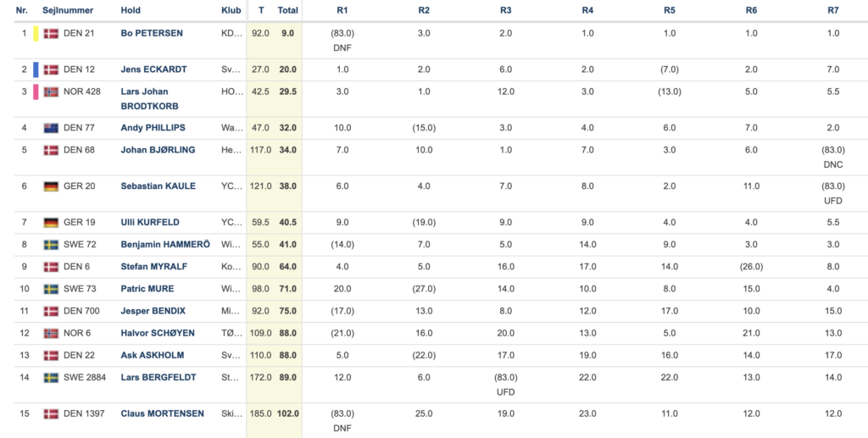Click the Swedish flag beside SWE 2884
This screenshot has width=868, height=438.
click(x=51, y=378)
